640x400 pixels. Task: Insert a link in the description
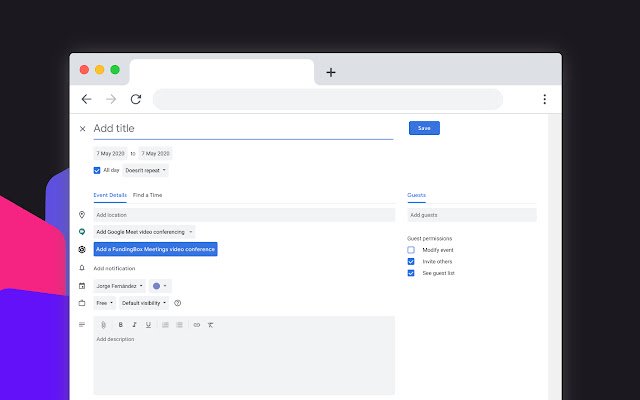(197, 325)
